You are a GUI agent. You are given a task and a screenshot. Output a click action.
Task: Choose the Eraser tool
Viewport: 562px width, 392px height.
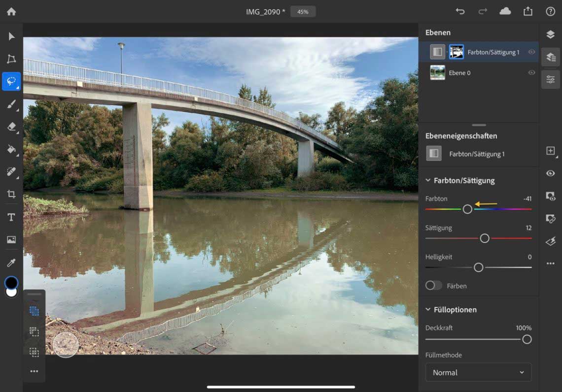pyautogui.click(x=11, y=127)
